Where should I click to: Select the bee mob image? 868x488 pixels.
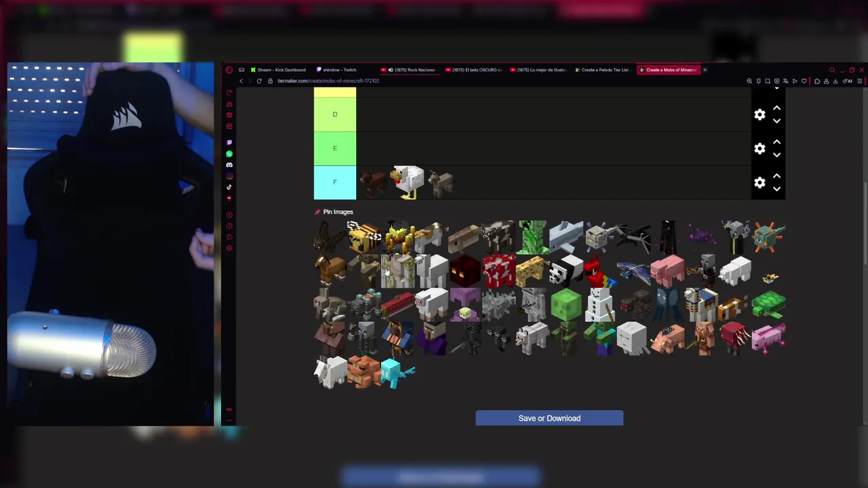[x=364, y=237]
